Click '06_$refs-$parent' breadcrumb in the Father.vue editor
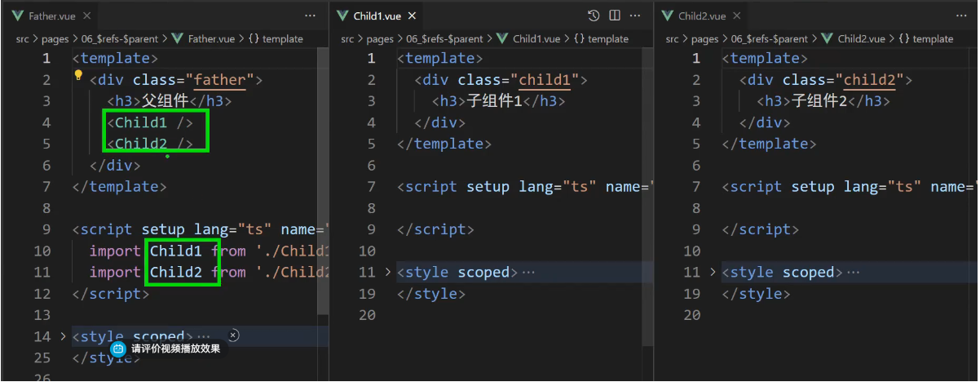 coord(119,38)
